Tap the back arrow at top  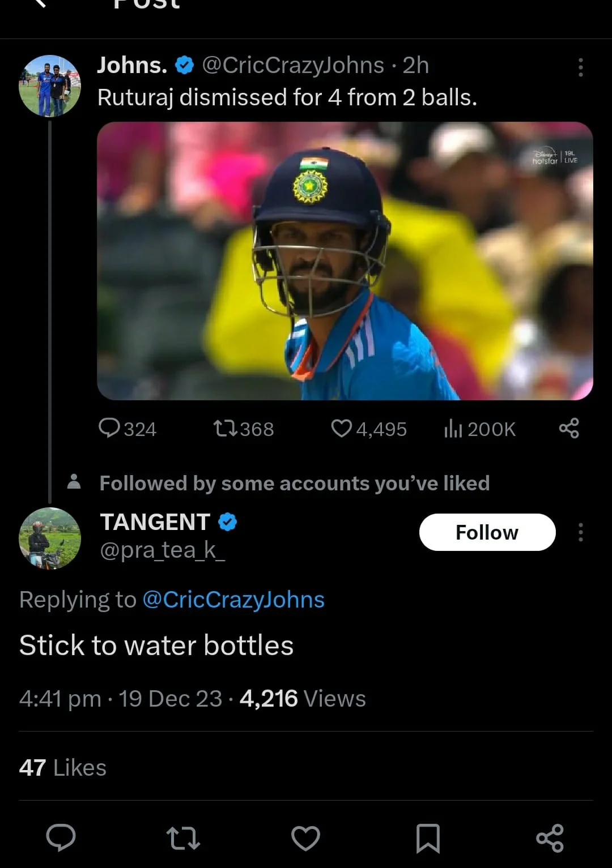point(39,3)
